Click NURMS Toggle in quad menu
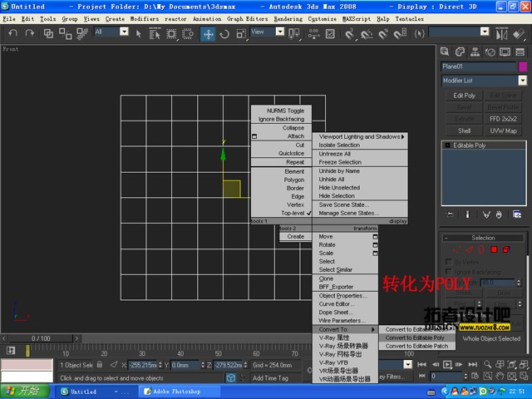 click(x=285, y=111)
